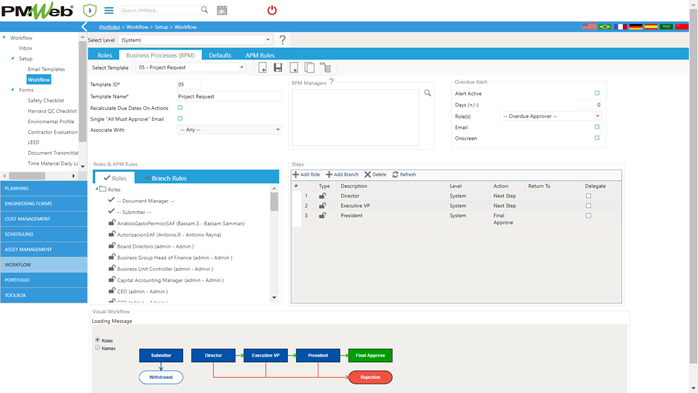Open the Branch Rules tab
Viewport: 698px width, 393px height.
click(x=164, y=178)
